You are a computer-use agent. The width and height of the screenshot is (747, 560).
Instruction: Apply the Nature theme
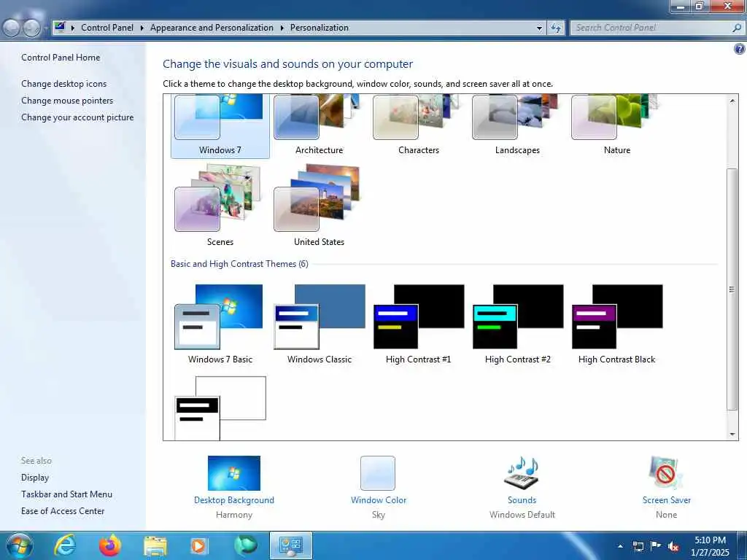pos(617,125)
